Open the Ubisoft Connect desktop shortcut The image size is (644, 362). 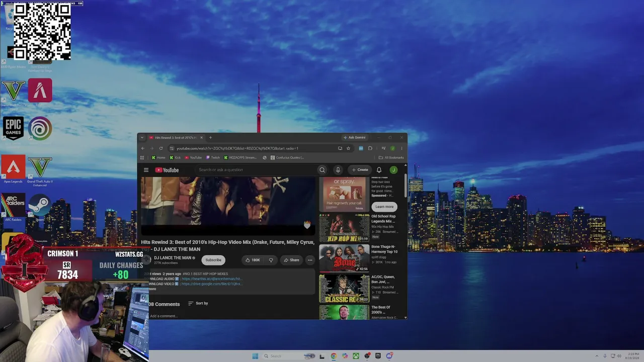click(40, 129)
